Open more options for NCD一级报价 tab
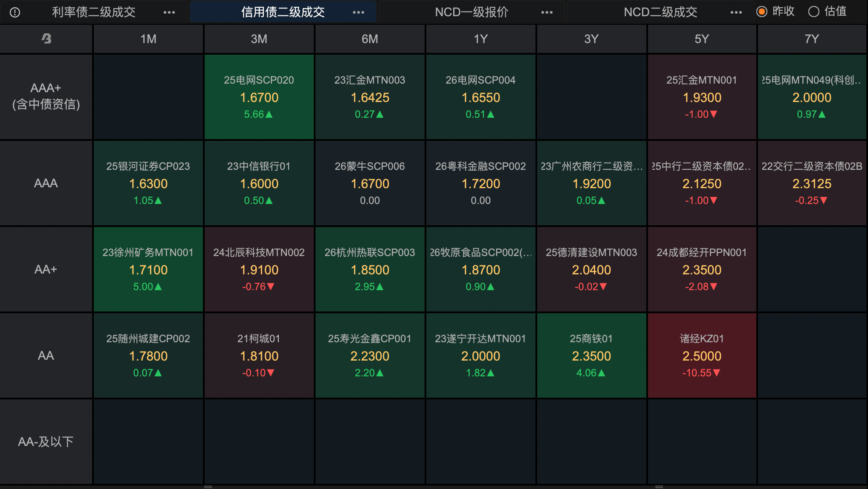This screenshot has height=489, width=868. [547, 12]
